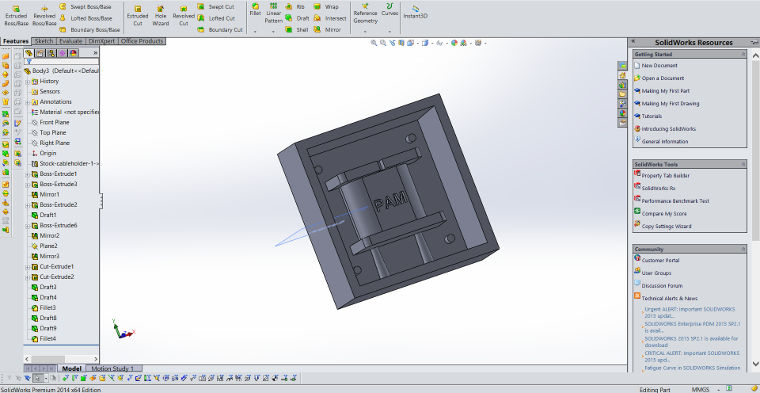Open Reference Geometry tools
The height and width of the screenshot is (393, 760).
coord(365,13)
